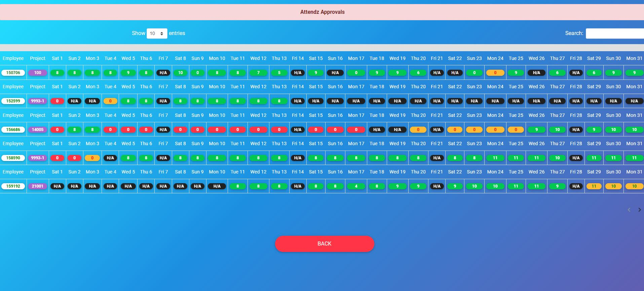This screenshot has width=644, height=291.
Task: Choose employee ID 159192
Action: tap(13, 186)
